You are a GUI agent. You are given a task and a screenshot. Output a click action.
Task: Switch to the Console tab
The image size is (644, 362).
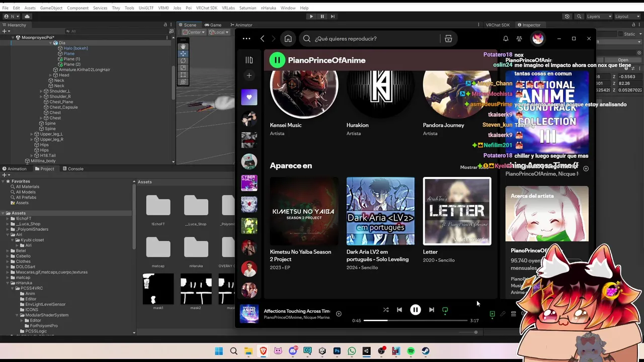72,169
